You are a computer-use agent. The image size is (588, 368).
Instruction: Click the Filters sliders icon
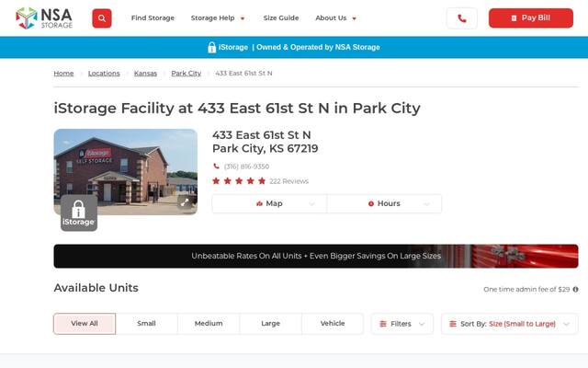tap(383, 324)
